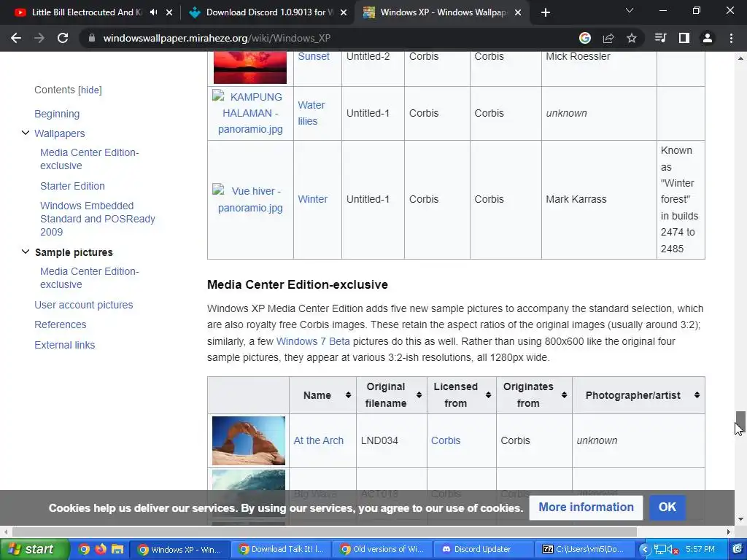Click the horizontal scrollbar at the page bottom
The width and height of the screenshot is (747, 560).
coord(324,532)
